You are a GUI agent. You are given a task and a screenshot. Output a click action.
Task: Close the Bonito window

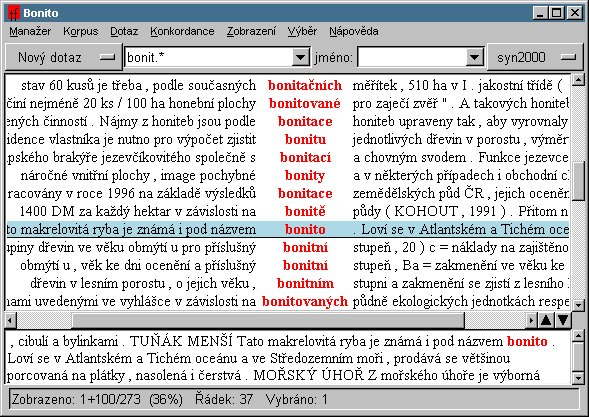574,13
